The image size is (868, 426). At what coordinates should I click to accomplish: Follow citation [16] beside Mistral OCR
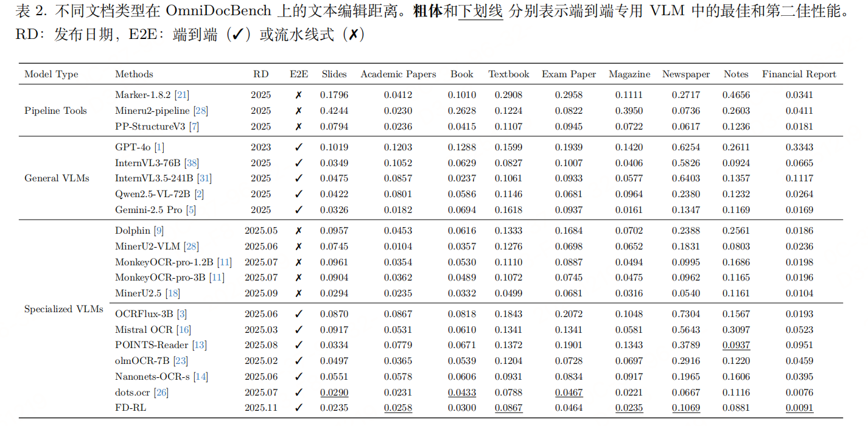[x=184, y=330]
